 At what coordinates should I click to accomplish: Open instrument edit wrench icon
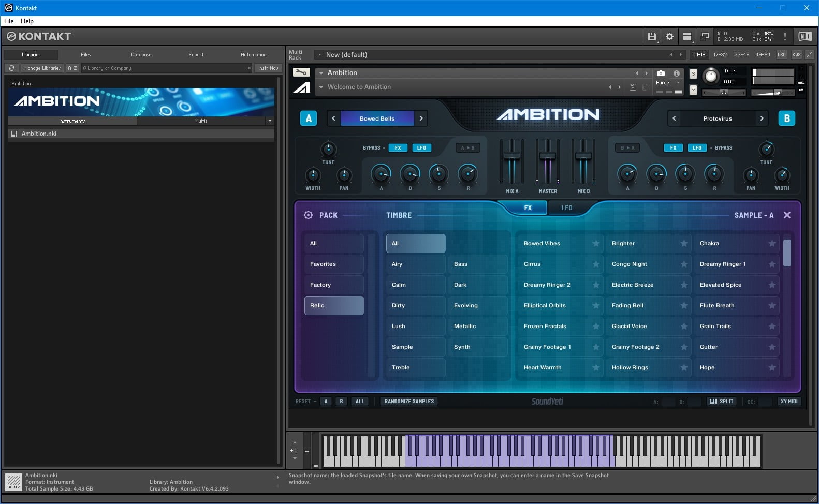(301, 72)
